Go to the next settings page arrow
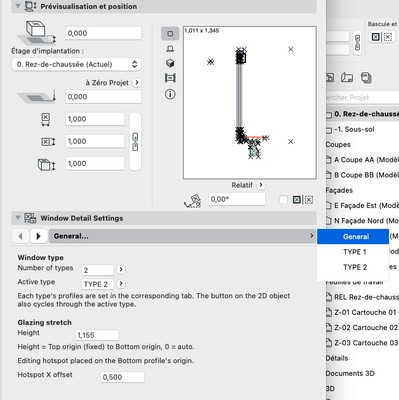This screenshot has height=400, width=399. pos(38,236)
